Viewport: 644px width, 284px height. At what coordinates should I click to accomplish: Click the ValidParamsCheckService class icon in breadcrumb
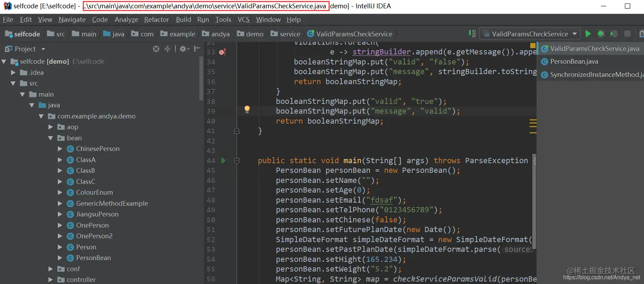point(310,34)
